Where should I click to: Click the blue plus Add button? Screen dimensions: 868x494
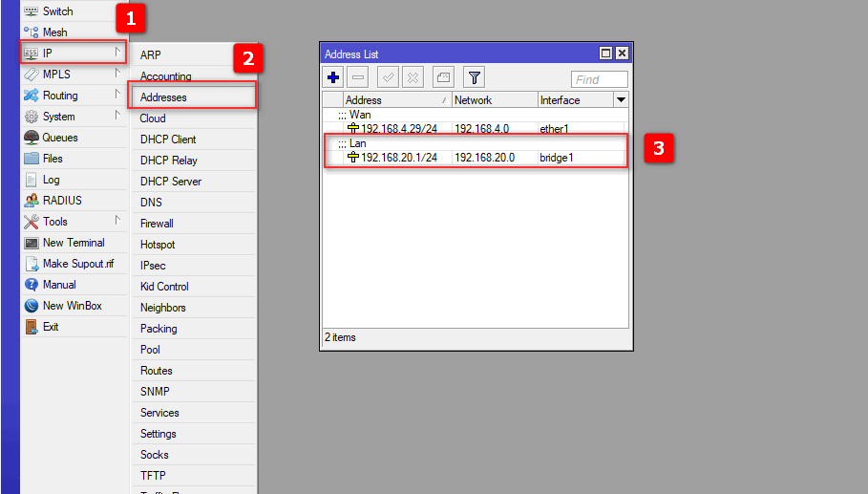pyautogui.click(x=333, y=78)
